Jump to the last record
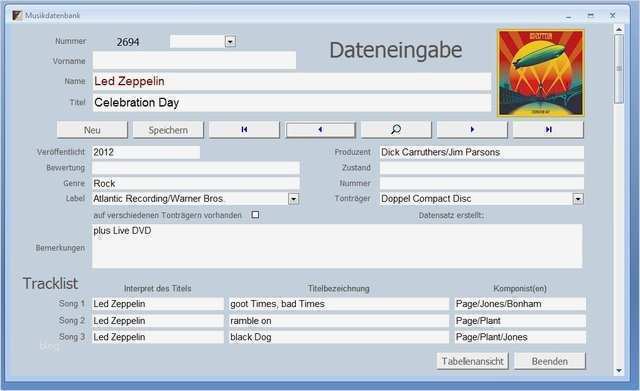The image size is (640, 391). click(x=548, y=130)
